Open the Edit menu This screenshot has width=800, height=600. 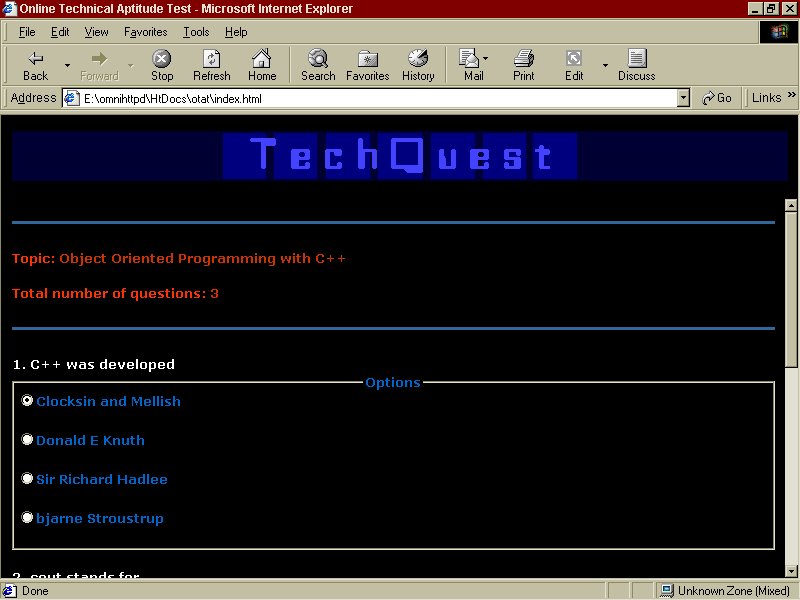(60, 32)
